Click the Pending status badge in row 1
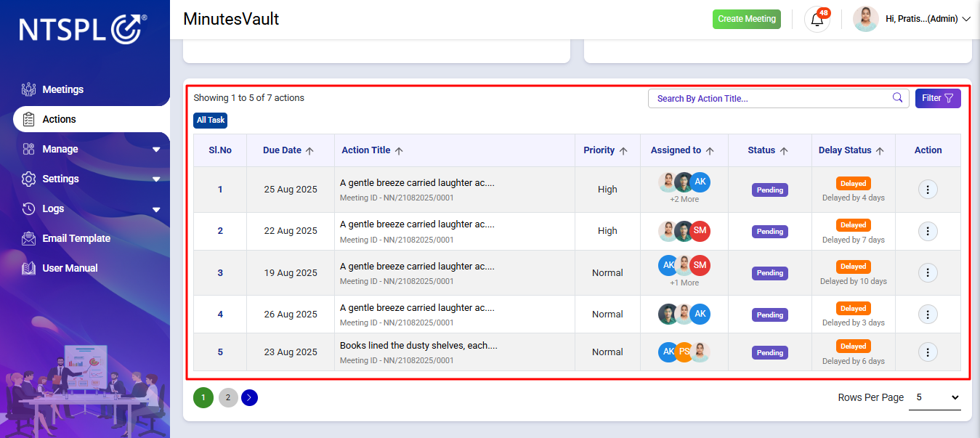 coord(770,190)
